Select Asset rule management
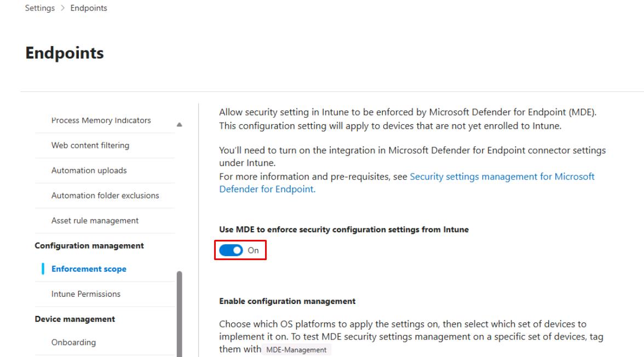This screenshot has height=357, width=644. 95,221
